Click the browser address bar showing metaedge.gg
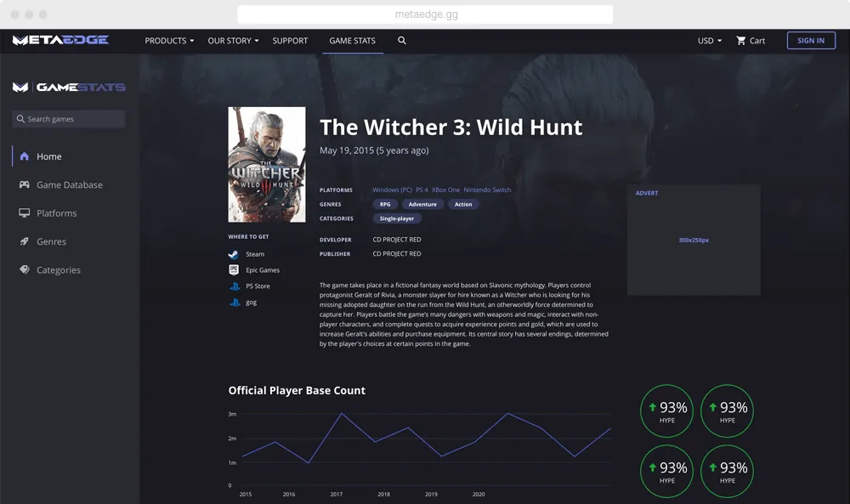 point(426,14)
